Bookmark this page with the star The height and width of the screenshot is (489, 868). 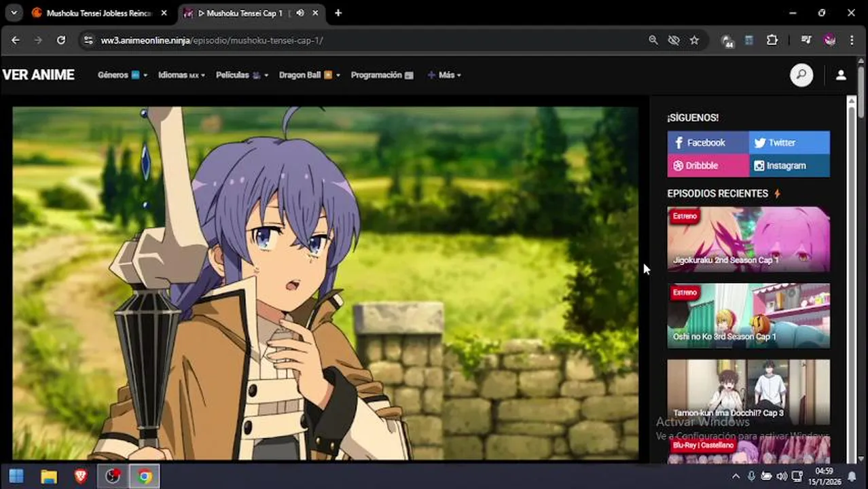[x=694, y=40]
